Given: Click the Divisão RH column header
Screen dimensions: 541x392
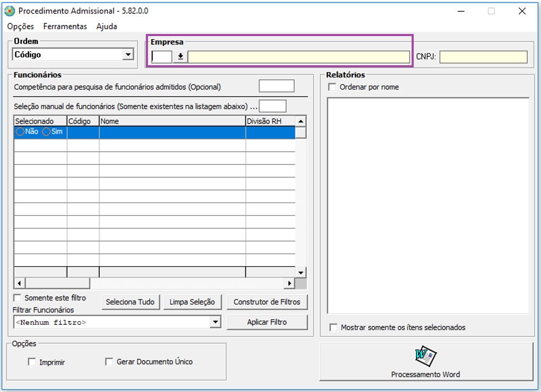Looking at the screenshot, I should click(270, 121).
